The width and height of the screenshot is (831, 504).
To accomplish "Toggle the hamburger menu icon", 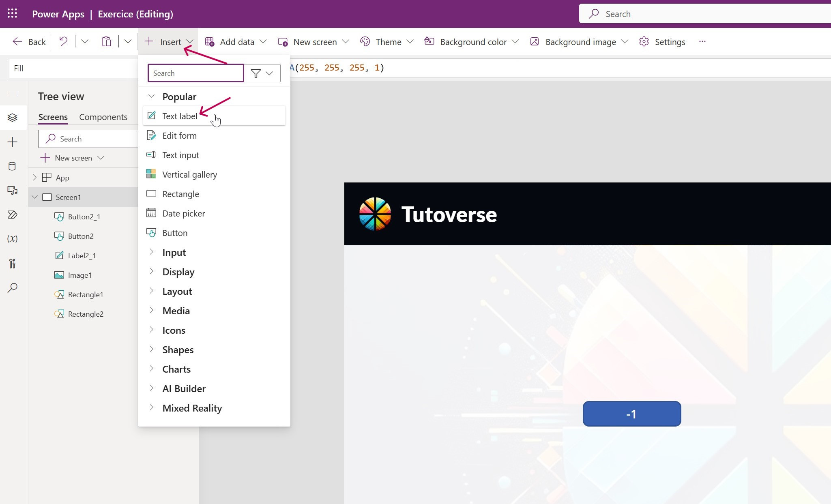I will coord(12,93).
